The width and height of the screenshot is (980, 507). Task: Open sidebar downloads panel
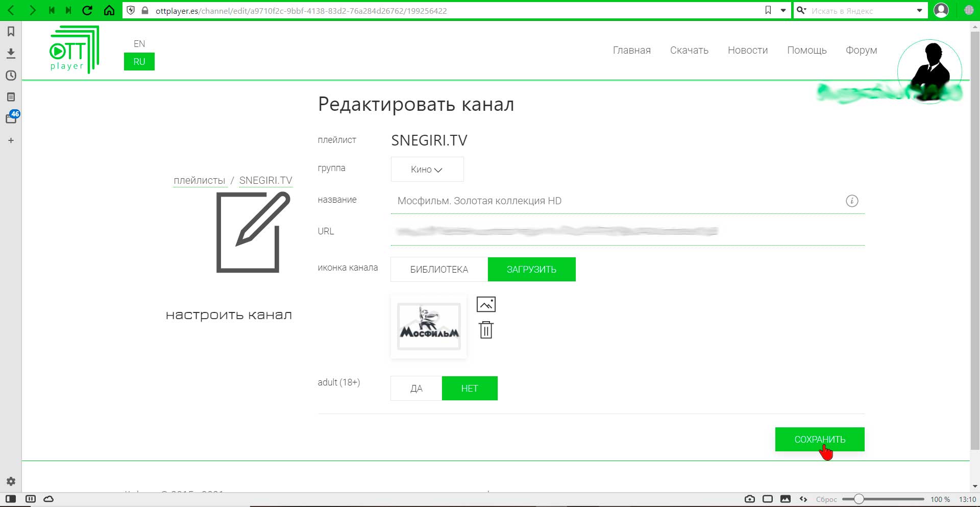(11, 53)
